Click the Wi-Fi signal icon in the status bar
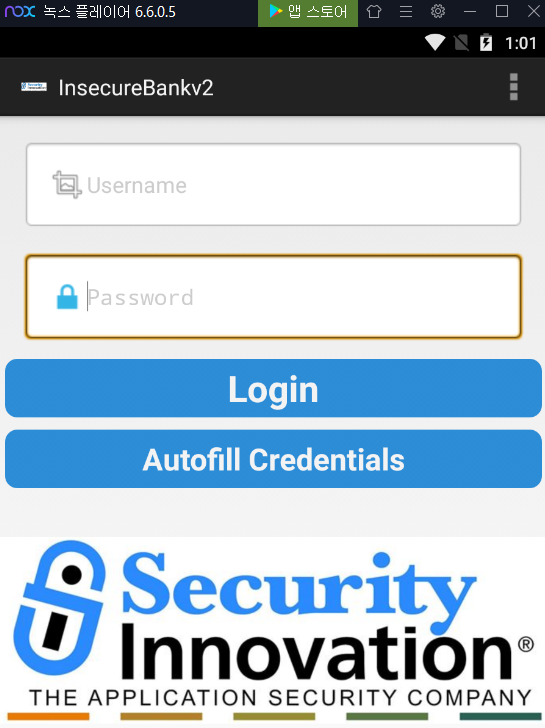The image size is (545, 728). [x=435, y=43]
